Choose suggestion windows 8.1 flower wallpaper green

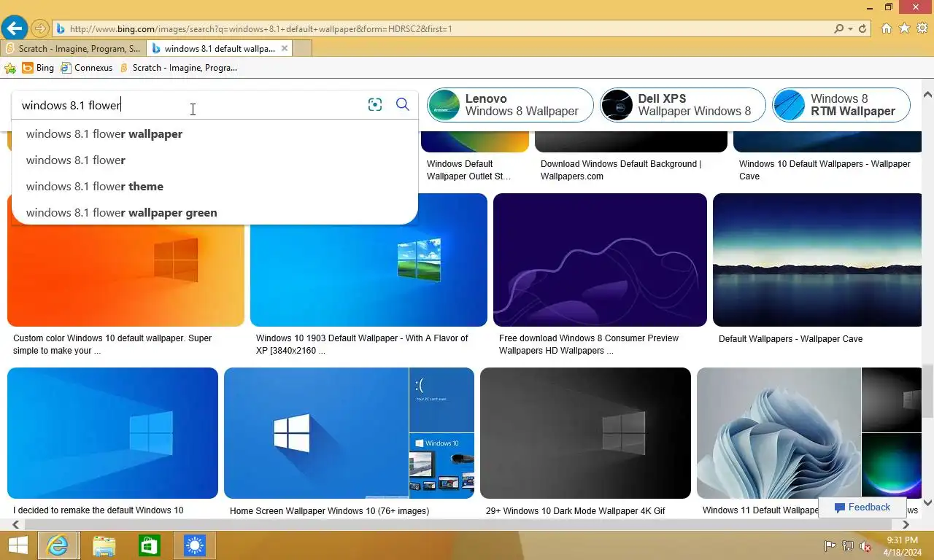coord(215,213)
